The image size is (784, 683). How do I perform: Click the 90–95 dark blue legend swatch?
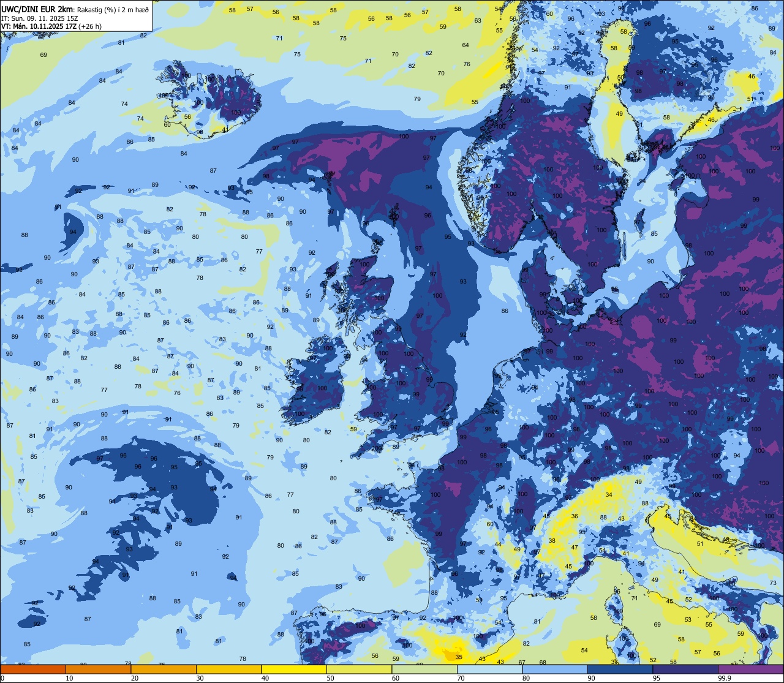click(620, 669)
